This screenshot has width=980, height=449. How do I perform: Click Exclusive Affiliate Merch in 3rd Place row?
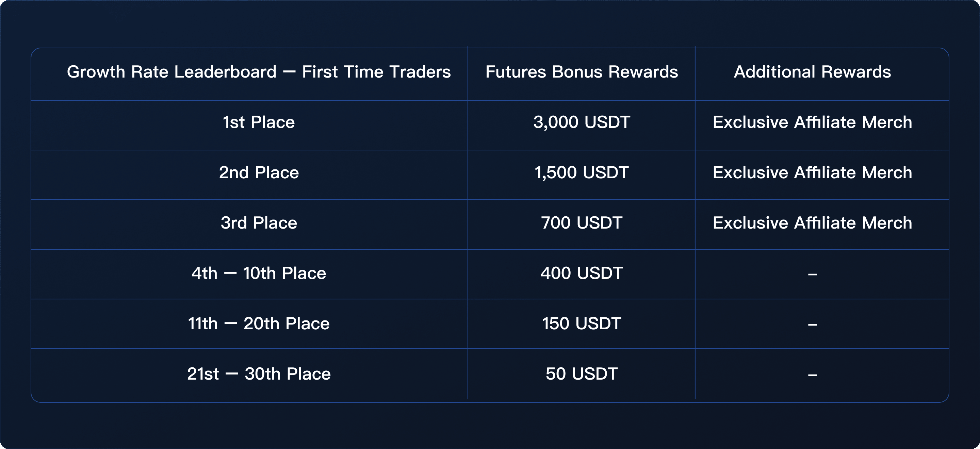tap(812, 223)
